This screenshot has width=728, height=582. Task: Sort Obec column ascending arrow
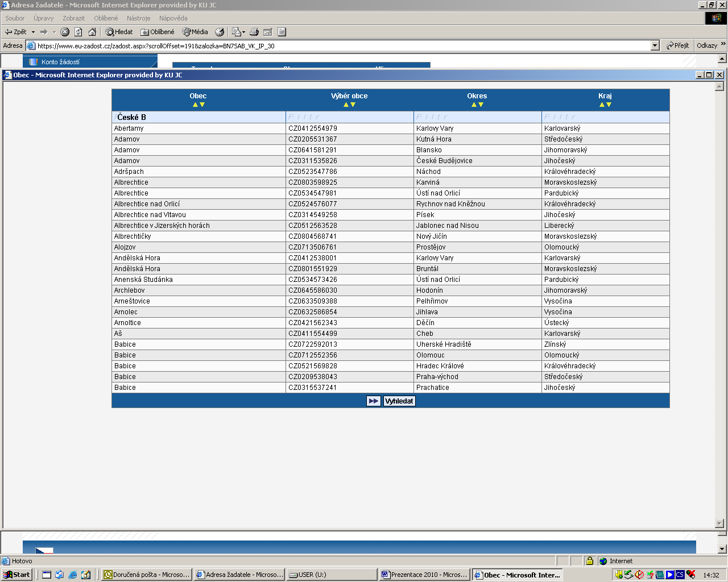coord(195,105)
